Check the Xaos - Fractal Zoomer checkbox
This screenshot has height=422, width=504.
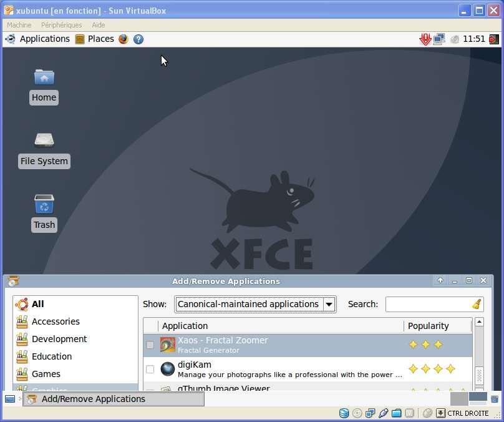pyautogui.click(x=150, y=345)
